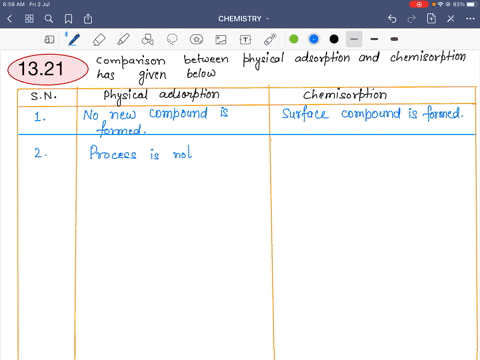Select the medium stroke width
The image size is (480, 360).
[x=374, y=39]
